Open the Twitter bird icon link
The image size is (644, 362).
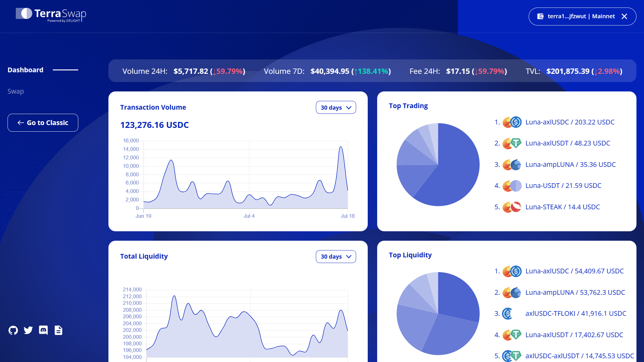[28, 330]
